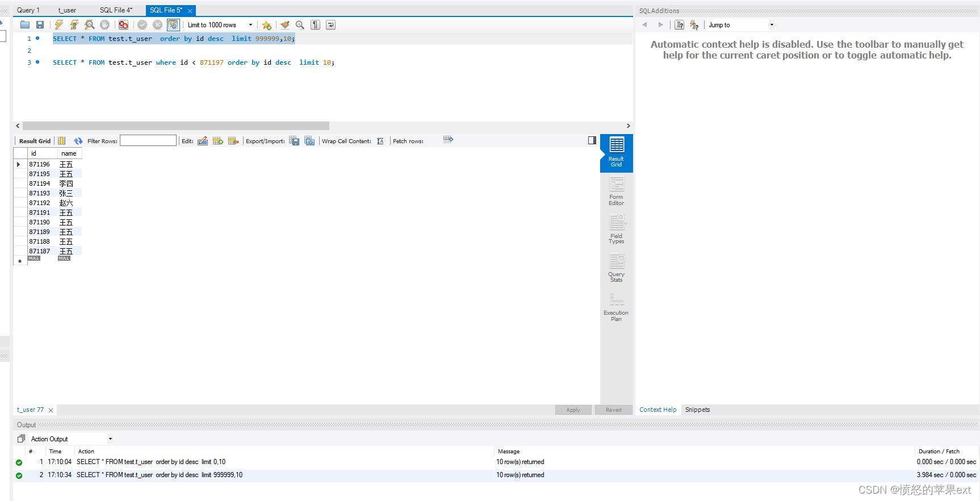Stop query execution with the hand icon
The width and height of the screenshot is (980, 501).
click(x=104, y=25)
